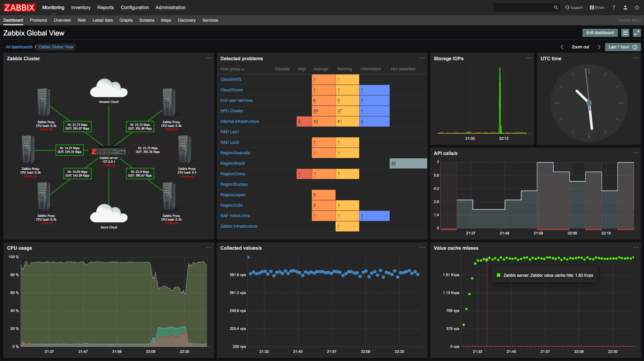Open the Detected problems widget options menu
The height and width of the screenshot is (361, 644).
[422, 58]
